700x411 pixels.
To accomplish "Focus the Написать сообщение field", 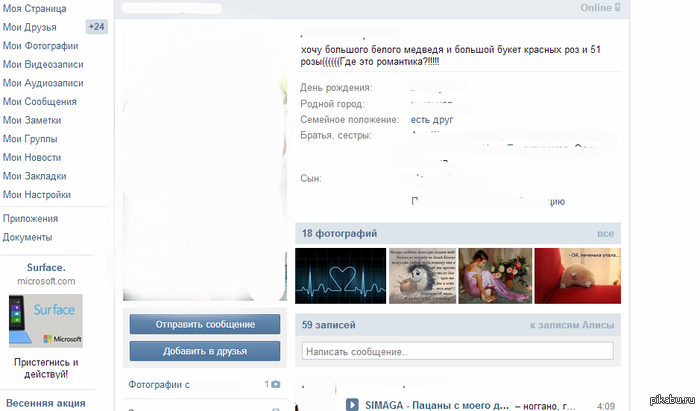I will tap(458, 351).
